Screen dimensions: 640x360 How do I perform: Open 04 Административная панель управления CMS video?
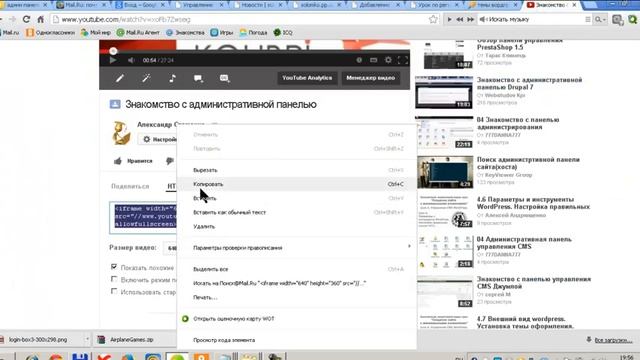click(524, 243)
